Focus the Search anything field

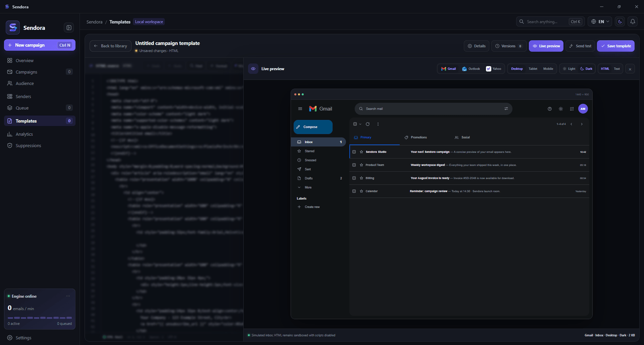coord(550,22)
